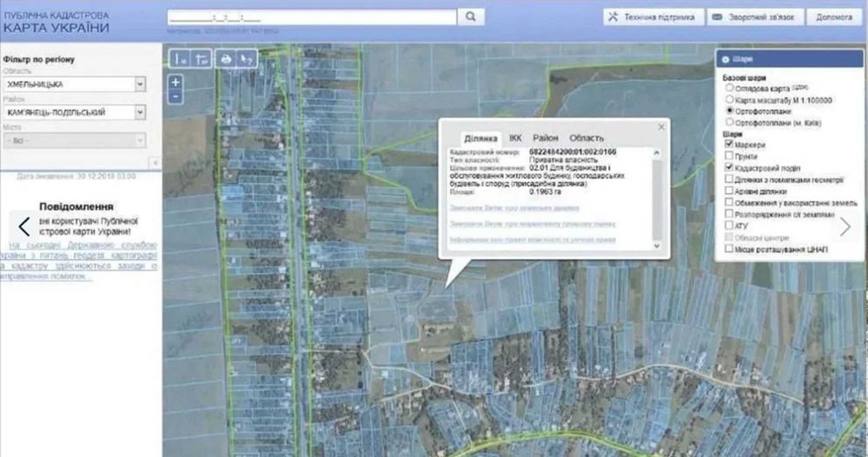The height and width of the screenshot is (457, 868).
Task: Open the Область dropdown showing Хмельницька
Action: click(x=74, y=84)
